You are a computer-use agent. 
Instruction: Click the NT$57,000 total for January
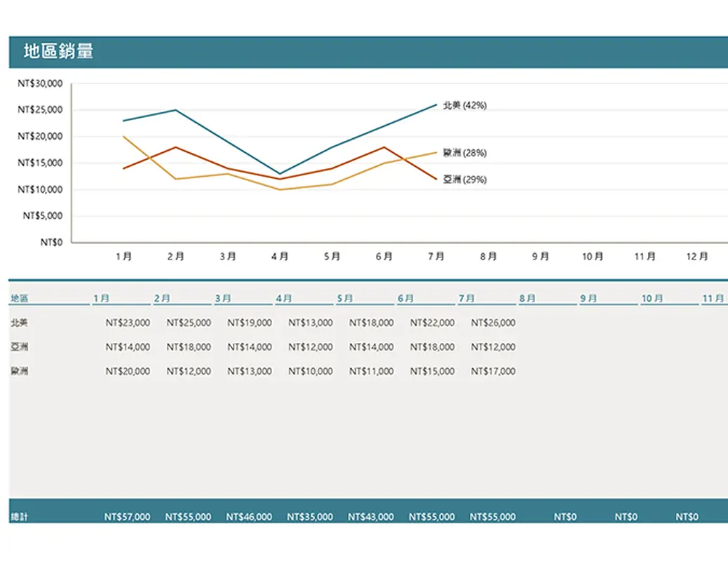coord(128,517)
